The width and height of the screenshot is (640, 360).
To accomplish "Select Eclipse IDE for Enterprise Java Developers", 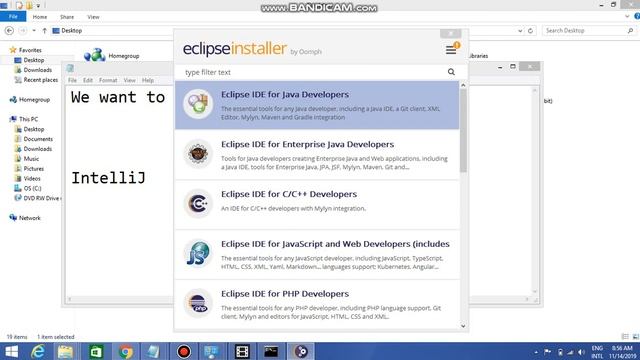I will click(x=317, y=155).
